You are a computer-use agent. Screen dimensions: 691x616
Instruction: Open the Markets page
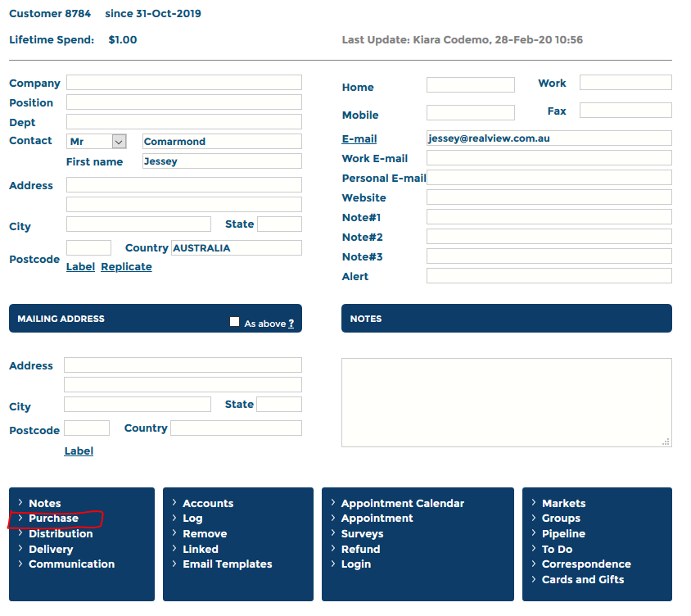563,503
